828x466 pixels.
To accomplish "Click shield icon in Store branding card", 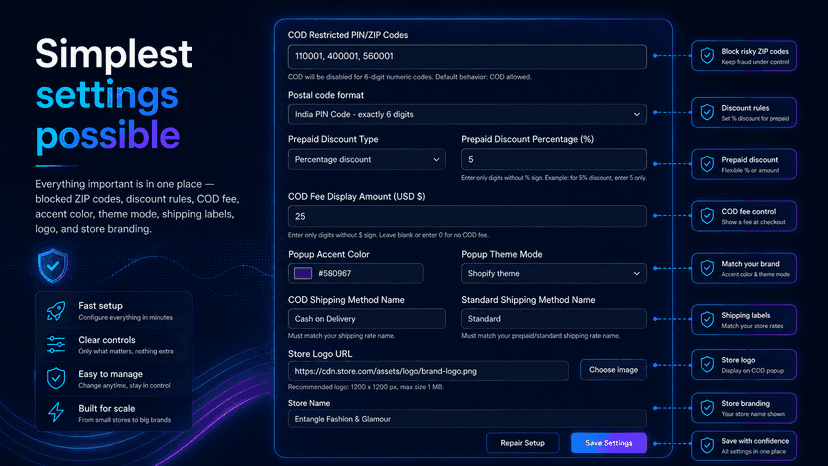I will point(707,407).
